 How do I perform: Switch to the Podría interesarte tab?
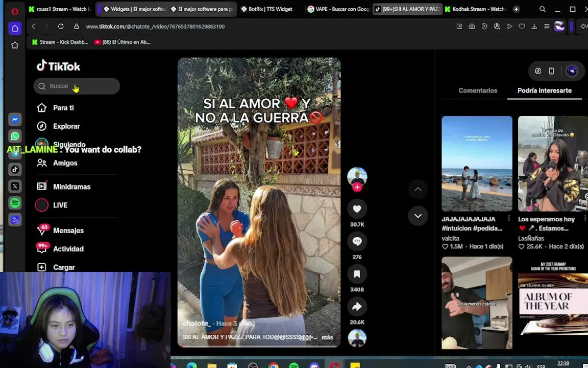coord(545,90)
